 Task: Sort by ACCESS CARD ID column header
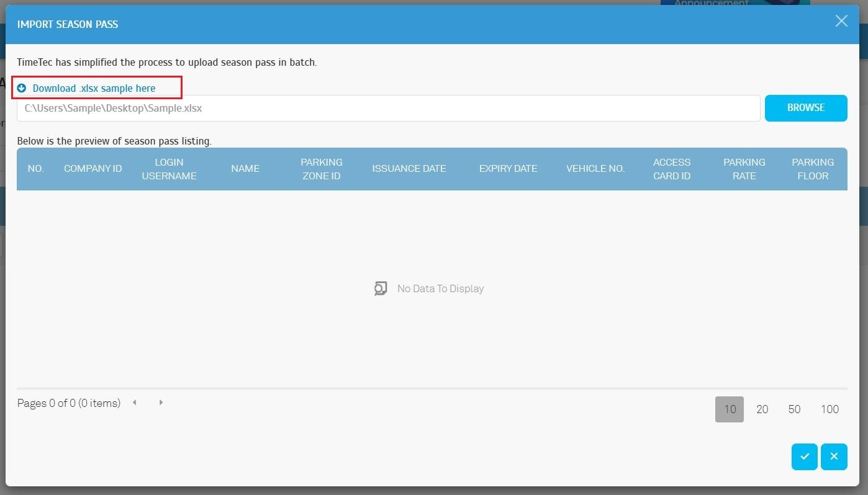click(671, 169)
